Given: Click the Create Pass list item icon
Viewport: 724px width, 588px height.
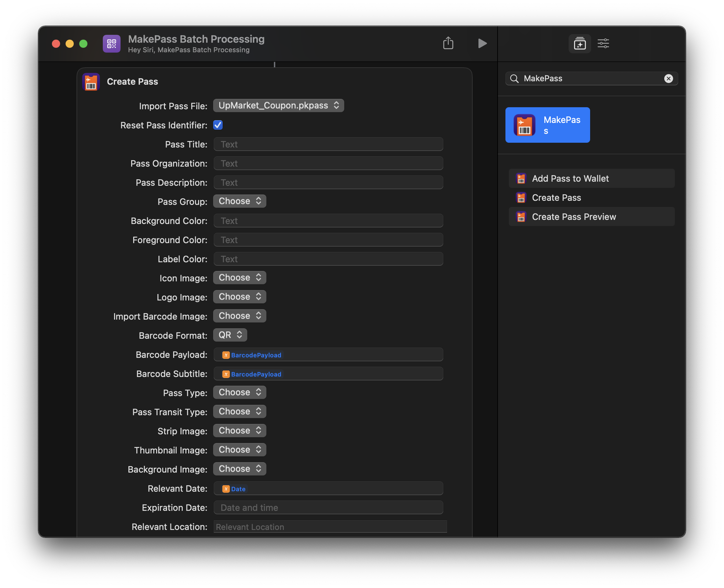Looking at the screenshot, I should pyautogui.click(x=521, y=197).
